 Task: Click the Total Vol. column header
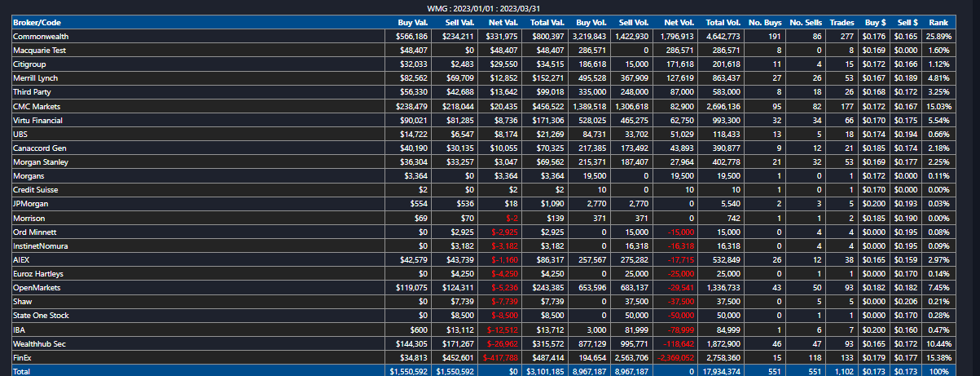[x=719, y=23]
